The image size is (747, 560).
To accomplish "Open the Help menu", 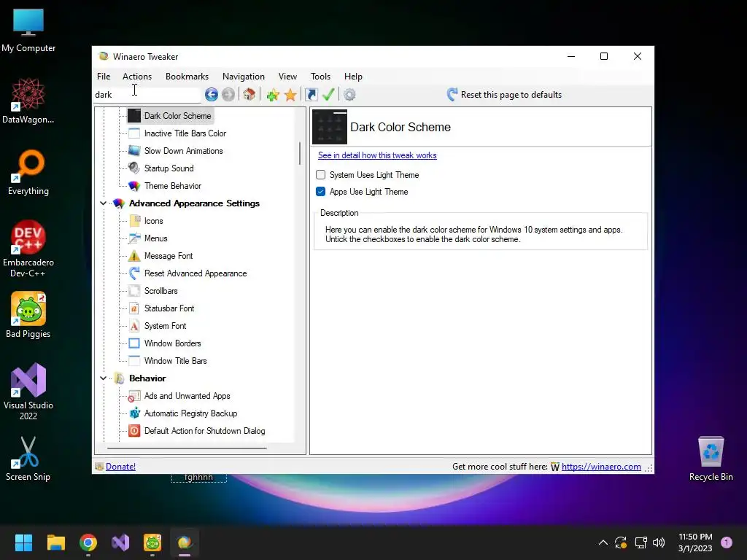I will [354, 76].
